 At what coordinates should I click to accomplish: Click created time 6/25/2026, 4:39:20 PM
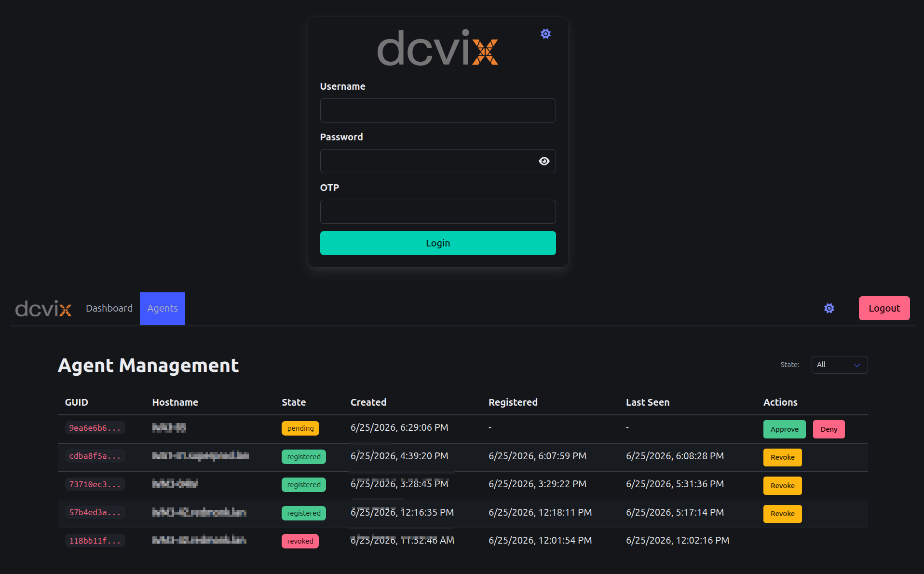[399, 456]
